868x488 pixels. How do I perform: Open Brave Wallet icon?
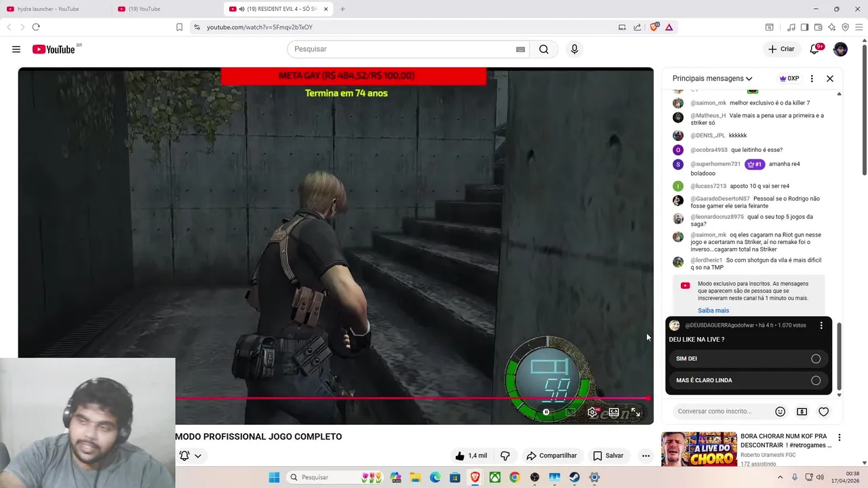click(818, 27)
